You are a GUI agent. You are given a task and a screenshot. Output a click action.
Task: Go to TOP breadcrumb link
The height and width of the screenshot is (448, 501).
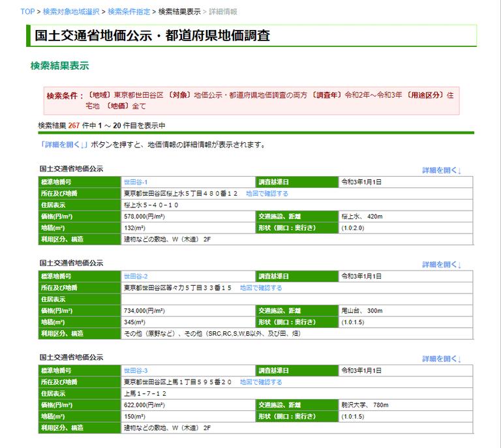click(27, 12)
